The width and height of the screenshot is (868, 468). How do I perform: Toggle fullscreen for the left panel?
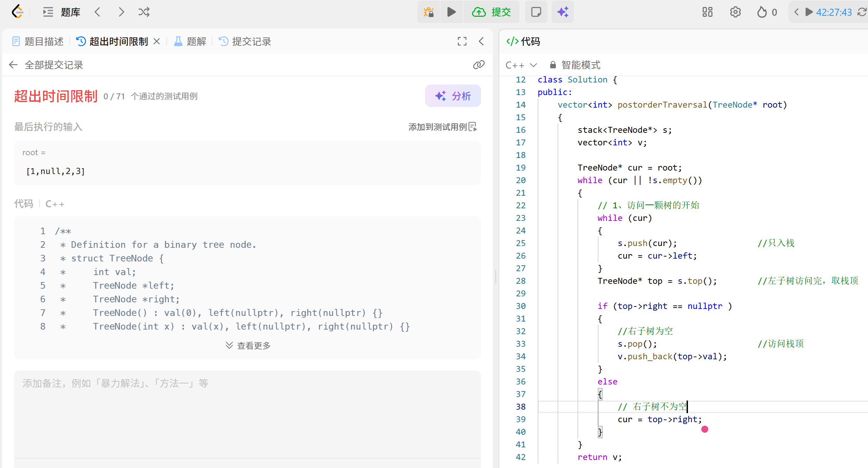(x=462, y=41)
